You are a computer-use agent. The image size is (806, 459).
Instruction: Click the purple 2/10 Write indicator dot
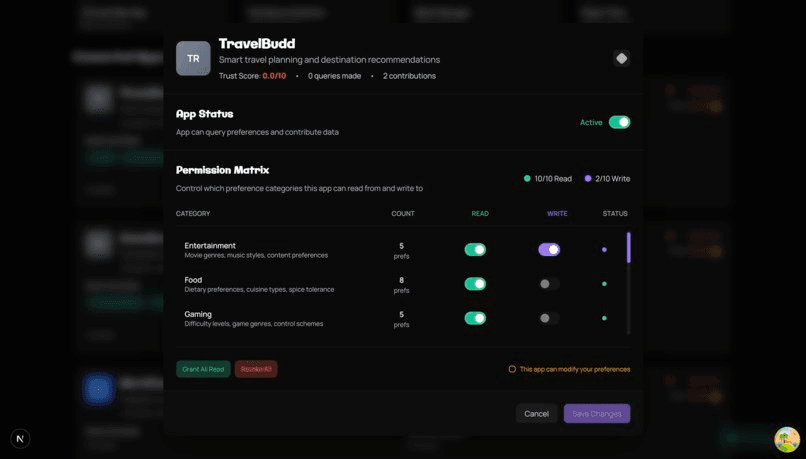click(588, 178)
